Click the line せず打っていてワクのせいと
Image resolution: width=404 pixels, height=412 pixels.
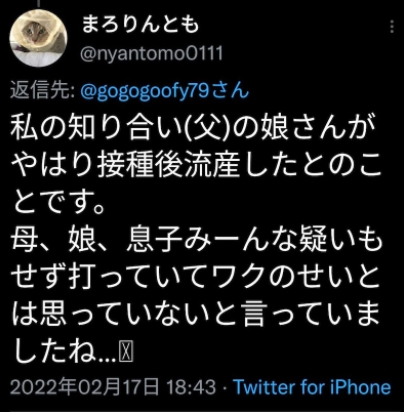(196, 277)
